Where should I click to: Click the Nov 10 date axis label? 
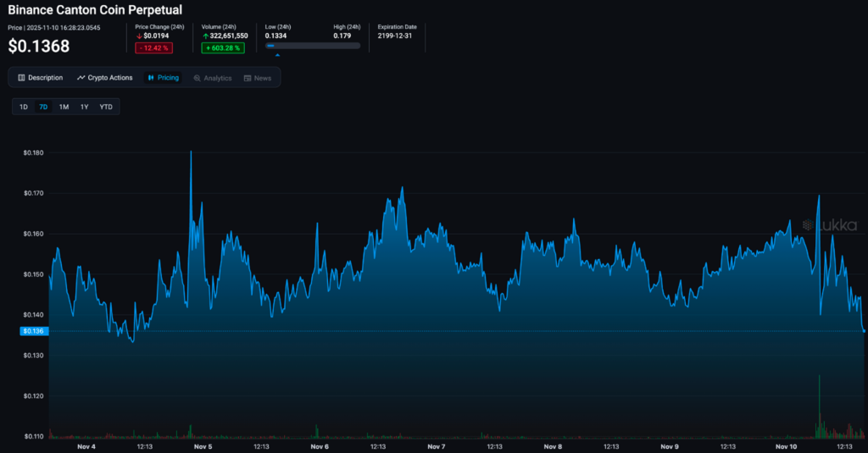coord(786,446)
